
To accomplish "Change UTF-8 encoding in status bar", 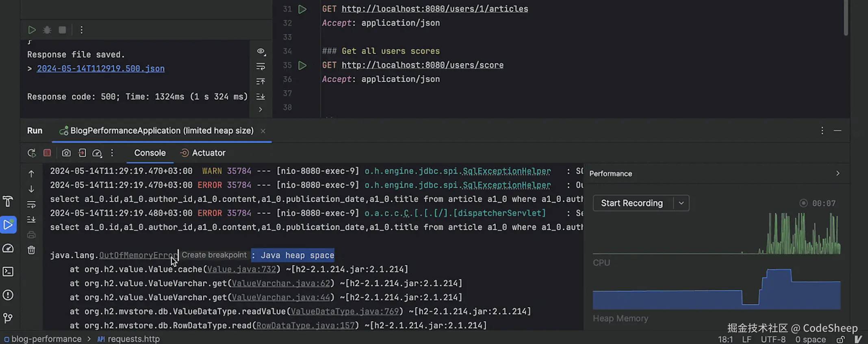I will 773,339.
